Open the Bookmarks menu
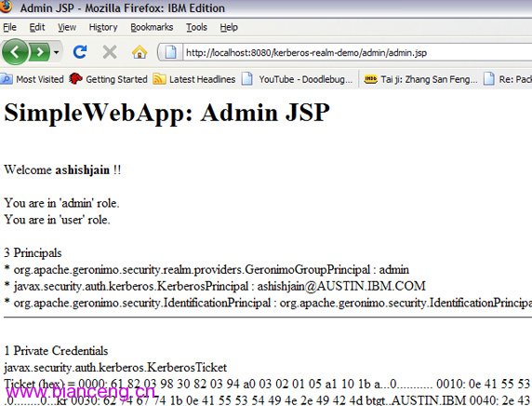The image size is (532, 406). 152,27
